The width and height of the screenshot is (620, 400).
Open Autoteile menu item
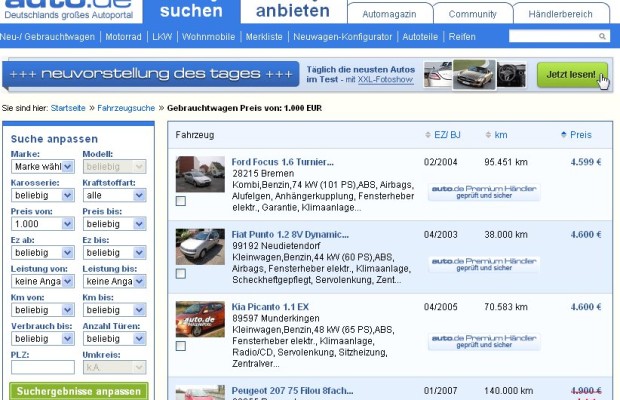pos(420,37)
